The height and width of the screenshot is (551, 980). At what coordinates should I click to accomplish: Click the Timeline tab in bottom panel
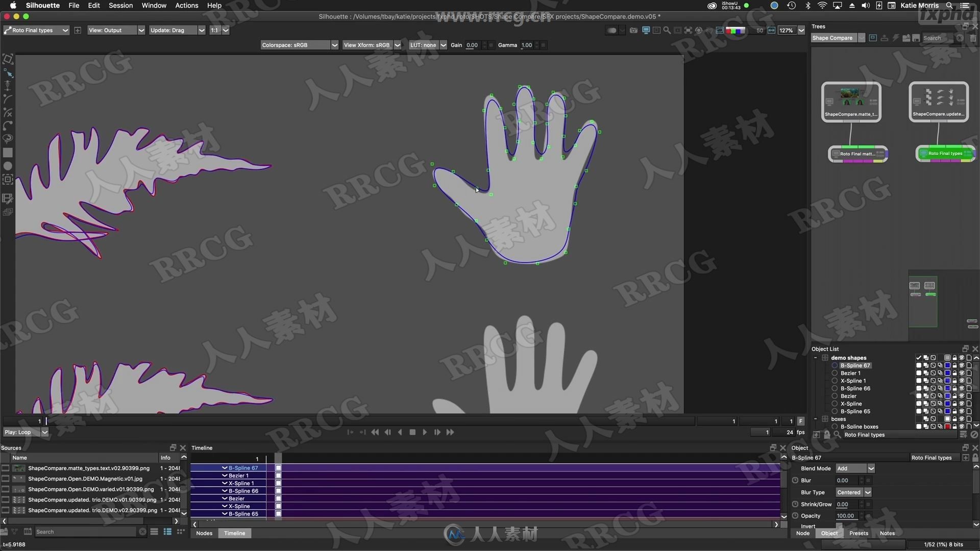tap(234, 533)
